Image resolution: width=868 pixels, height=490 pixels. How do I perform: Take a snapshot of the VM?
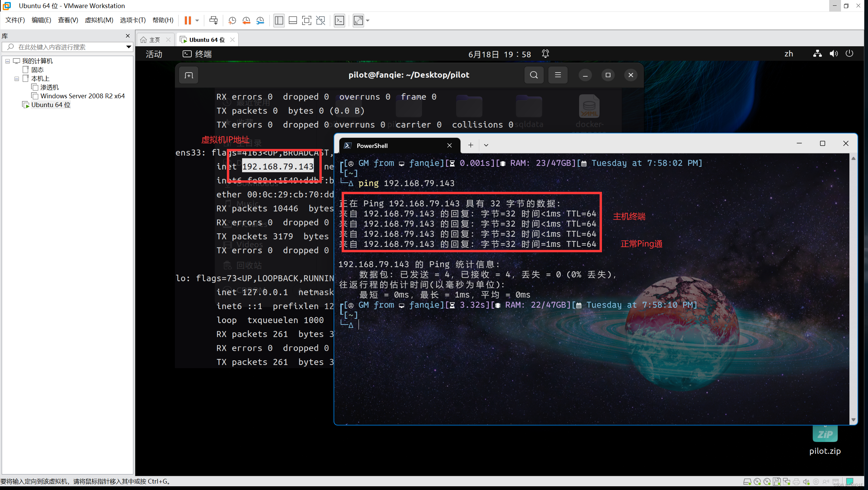(232, 21)
